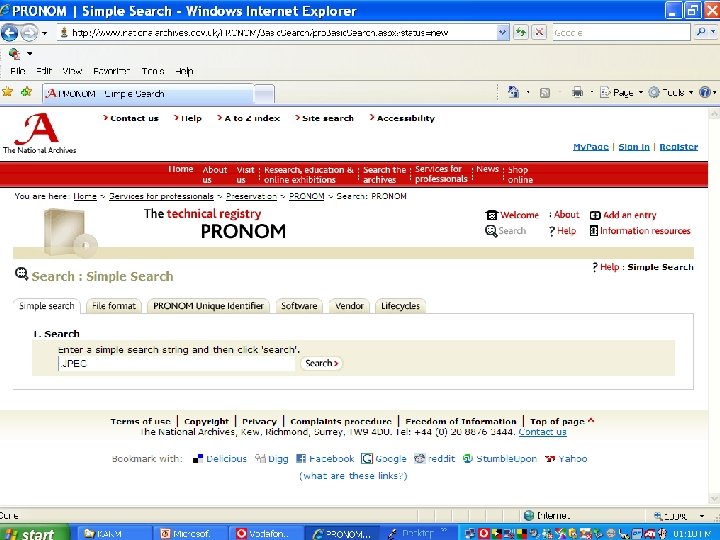Image resolution: width=720 pixels, height=540 pixels.
Task: Click the RSS feeds icon
Action: click(x=545, y=93)
